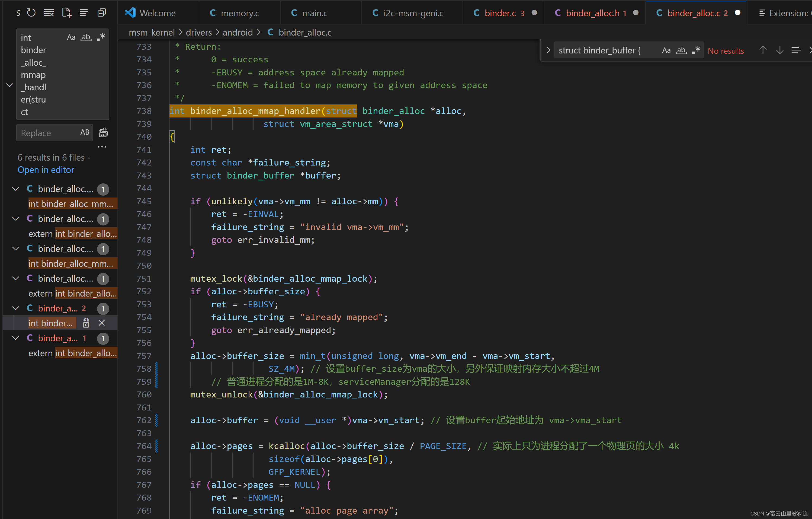Dismiss the selected 'int binder...' search result
This screenshot has height=519, width=812.
point(101,323)
